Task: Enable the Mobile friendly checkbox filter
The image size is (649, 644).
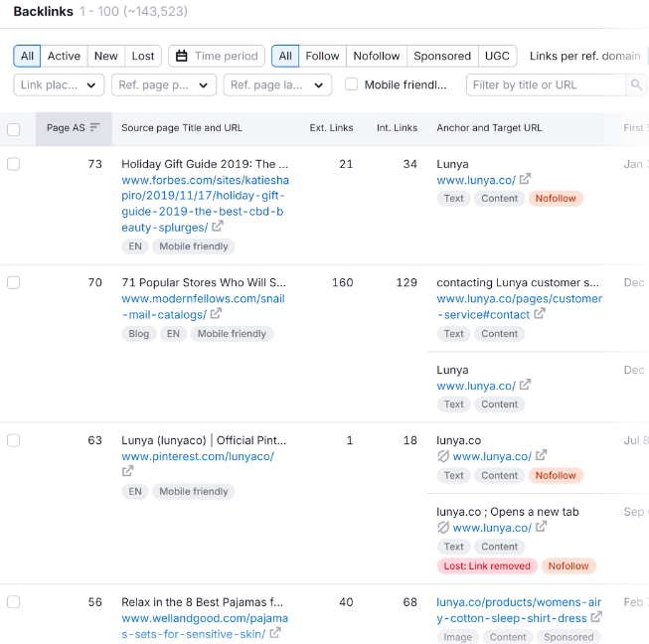Action: point(351,85)
